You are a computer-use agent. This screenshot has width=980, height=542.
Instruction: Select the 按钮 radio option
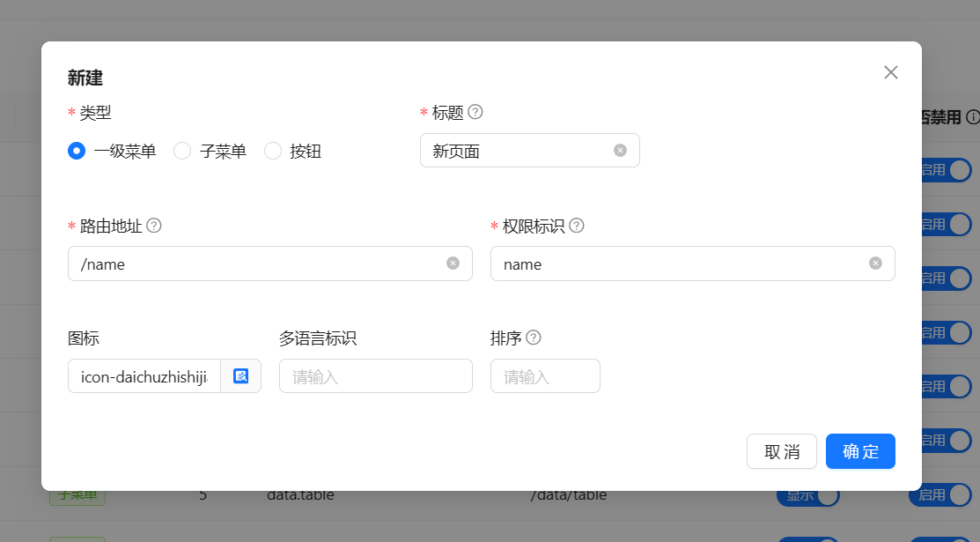pyautogui.click(x=273, y=151)
